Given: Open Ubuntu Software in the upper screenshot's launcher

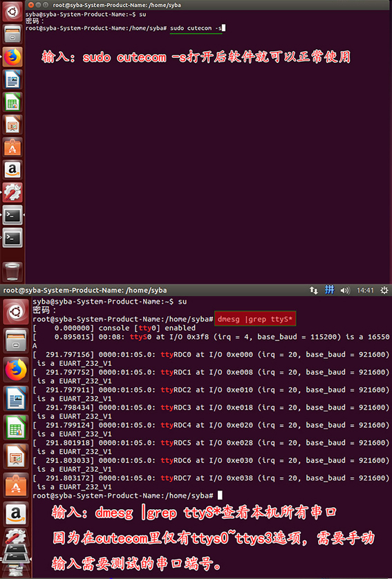Looking at the screenshot, I should click(12, 147).
